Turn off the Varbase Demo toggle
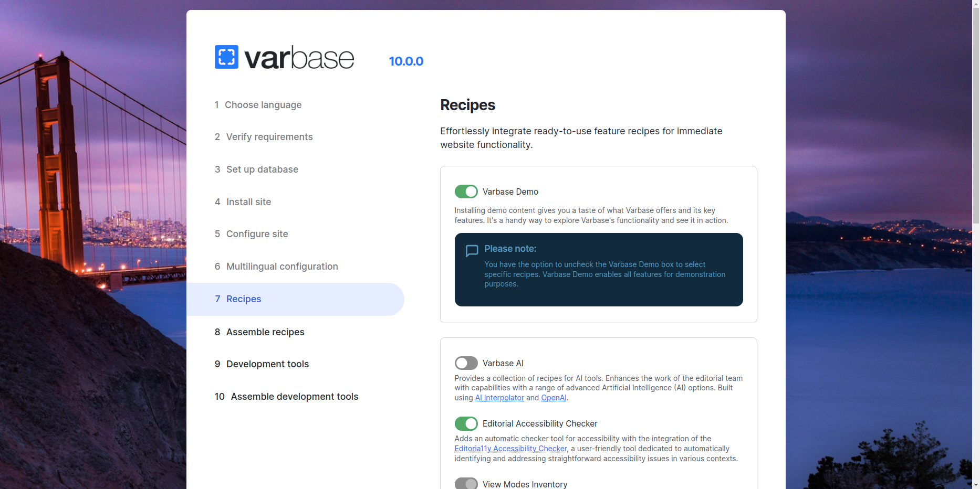 tap(466, 192)
